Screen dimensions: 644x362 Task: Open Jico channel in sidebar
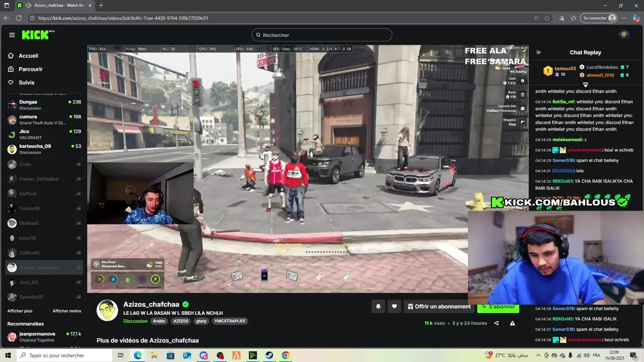[x=44, y=134]
